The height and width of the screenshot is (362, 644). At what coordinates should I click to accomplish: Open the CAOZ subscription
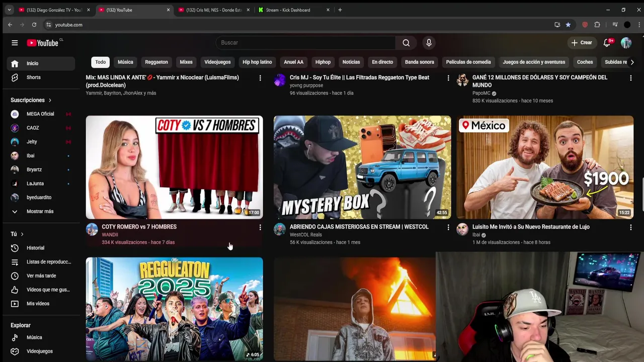coord(41,128)
